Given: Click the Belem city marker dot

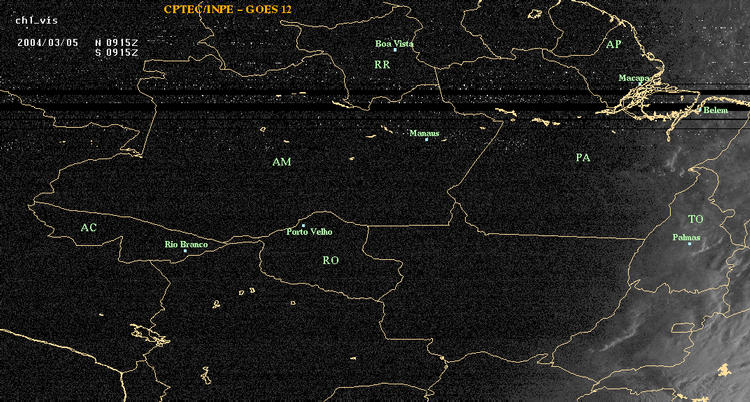Looking at the screenshot, I should [x=700, y=110].
